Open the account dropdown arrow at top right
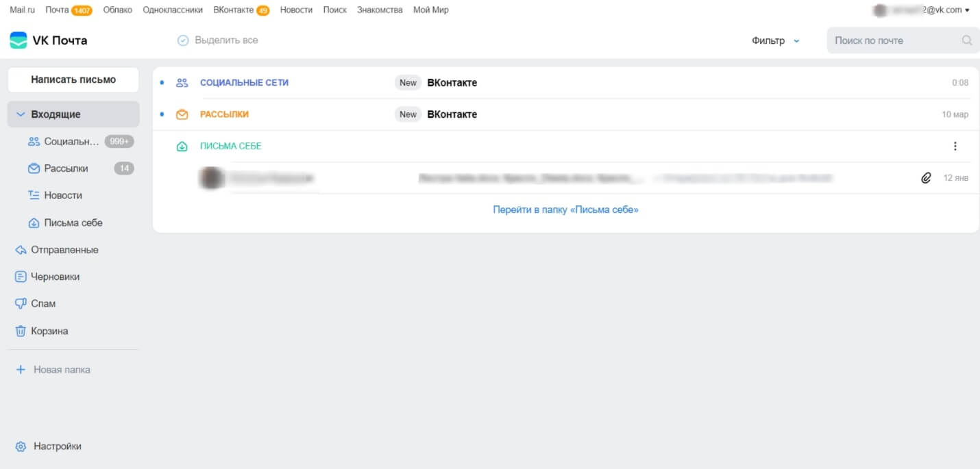The height and width of the screenshot is (469, 980). point(967,10)
